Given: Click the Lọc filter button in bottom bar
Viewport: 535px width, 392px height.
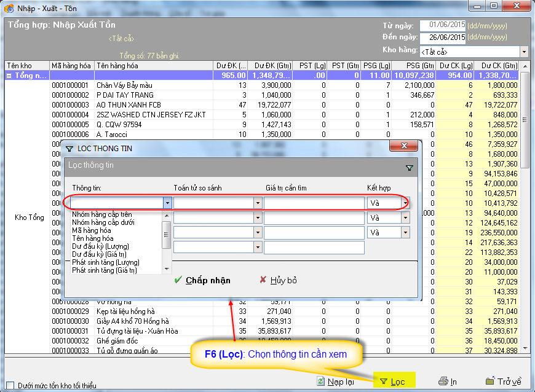Looking at the screenshot, I should point(392,382).
